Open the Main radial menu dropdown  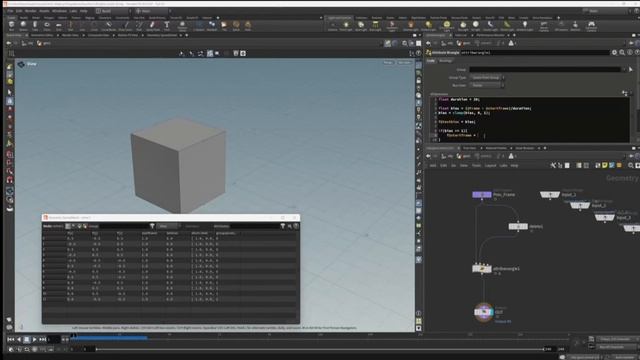[x=153, y=11]
